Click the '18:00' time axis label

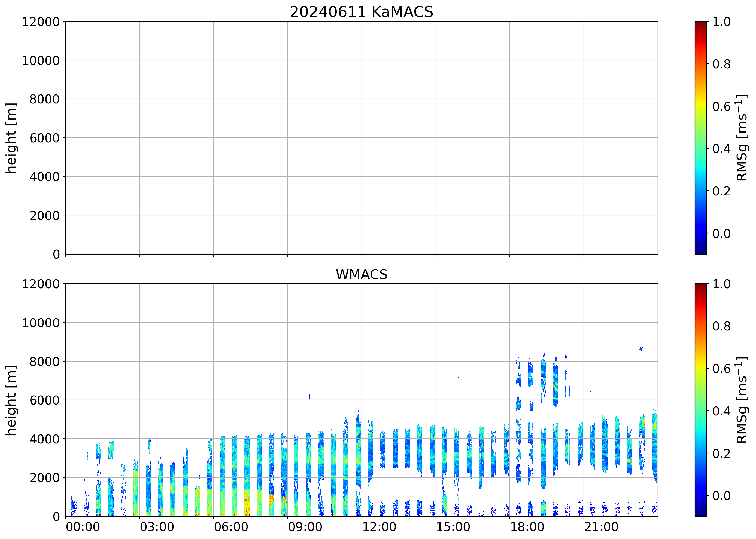click(527, 527)
